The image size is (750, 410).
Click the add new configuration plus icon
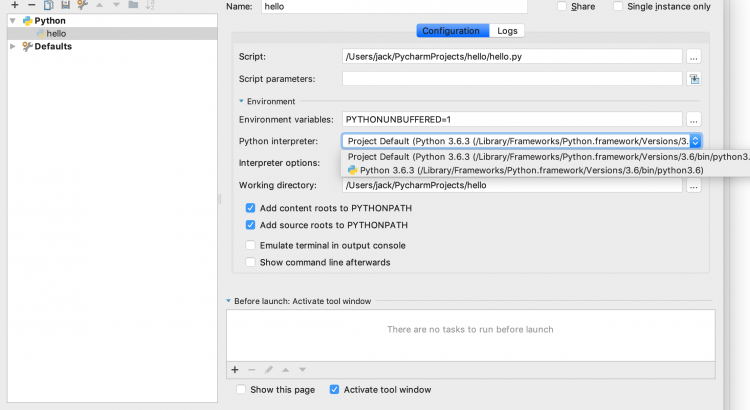[15, 5]
